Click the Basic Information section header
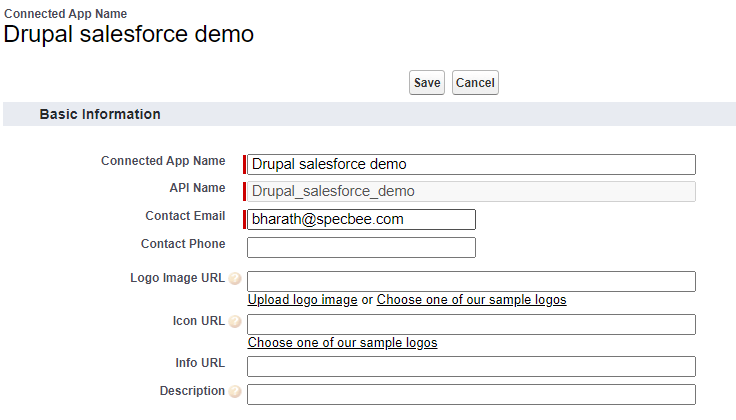 pos(100,114)
